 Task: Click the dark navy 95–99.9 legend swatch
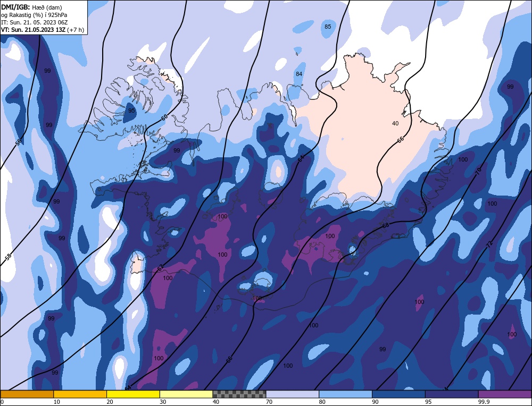452,394
